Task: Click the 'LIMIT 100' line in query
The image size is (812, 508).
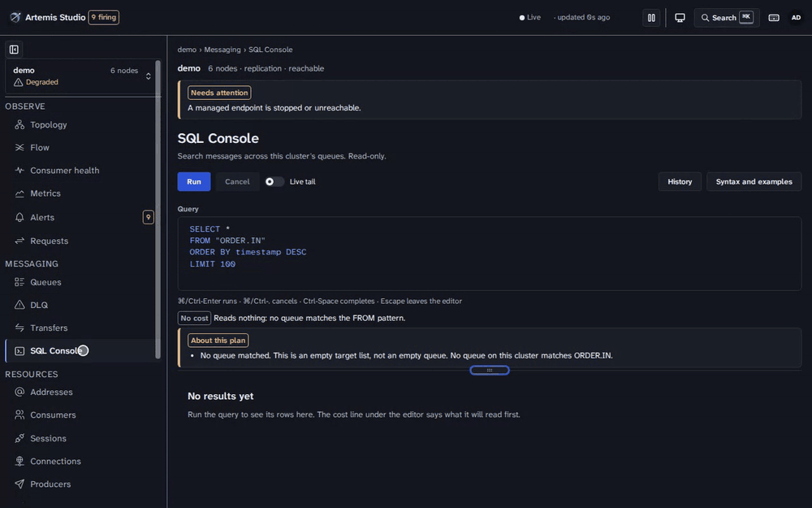Action: point(212,264)
